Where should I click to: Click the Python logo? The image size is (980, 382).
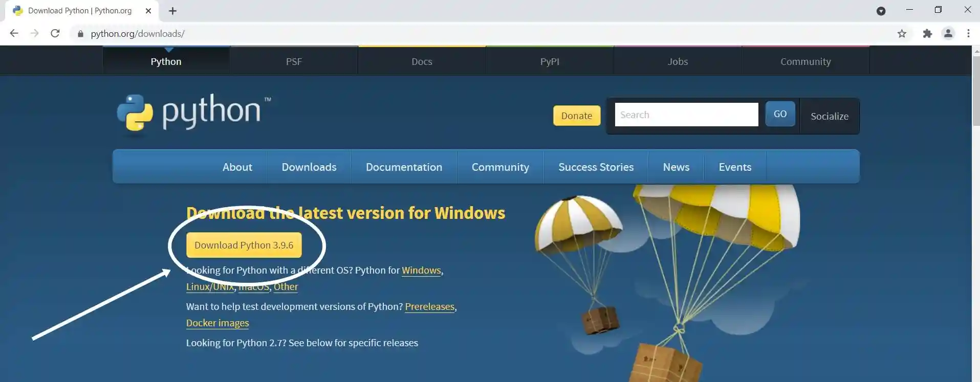coord(193,114)
